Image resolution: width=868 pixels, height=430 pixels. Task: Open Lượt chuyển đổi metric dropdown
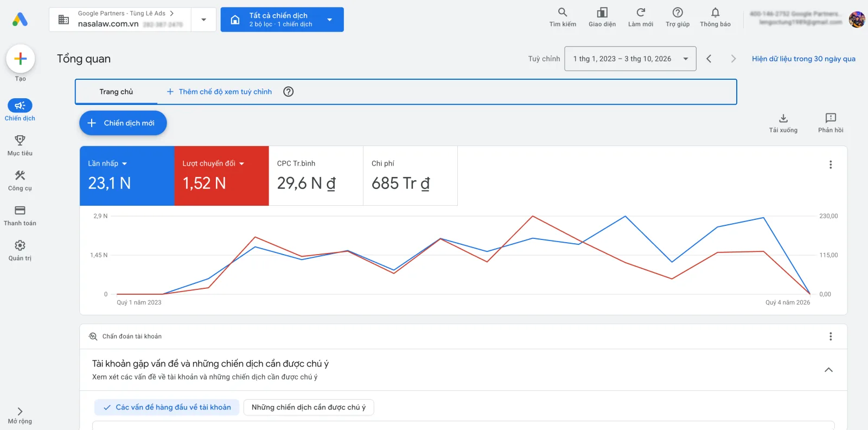213,163
